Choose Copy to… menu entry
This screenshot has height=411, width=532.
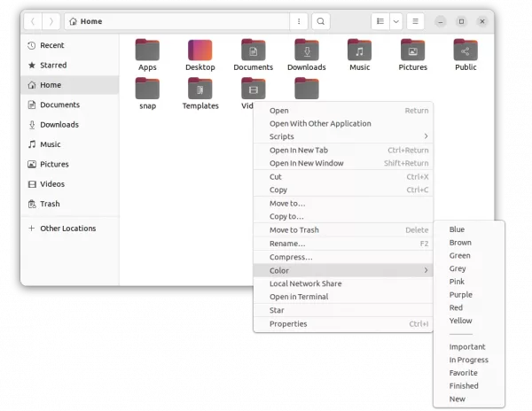[343, 216]
